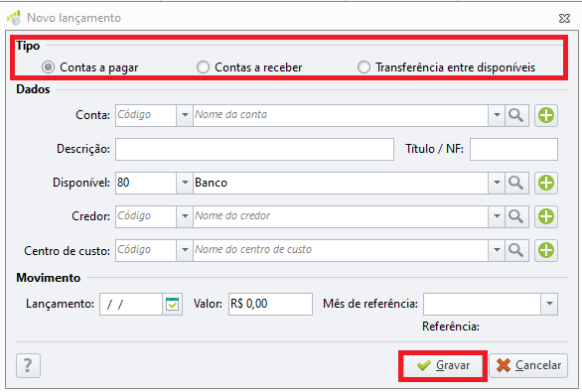Search creditors with the Credor magnifier

point(516,216)
